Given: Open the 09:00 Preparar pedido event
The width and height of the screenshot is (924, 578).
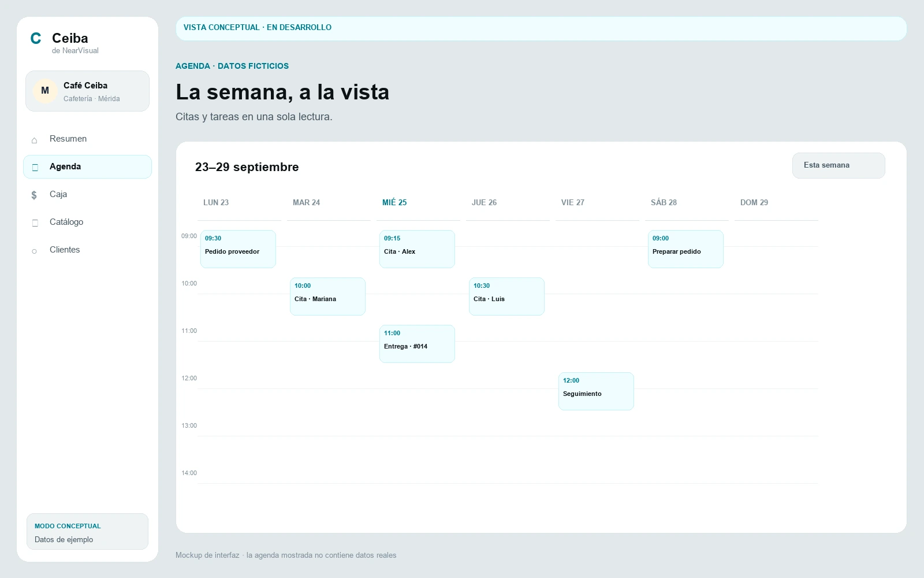Looking at the screenshot, I should coord(685,249).
